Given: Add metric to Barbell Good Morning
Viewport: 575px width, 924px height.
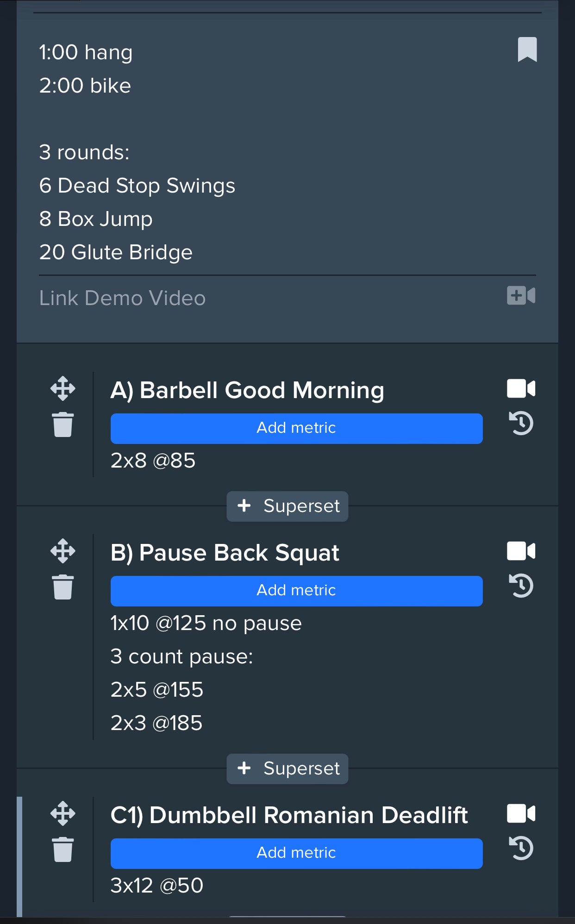Looking at the screenshot, I should (x=296, y=428).
